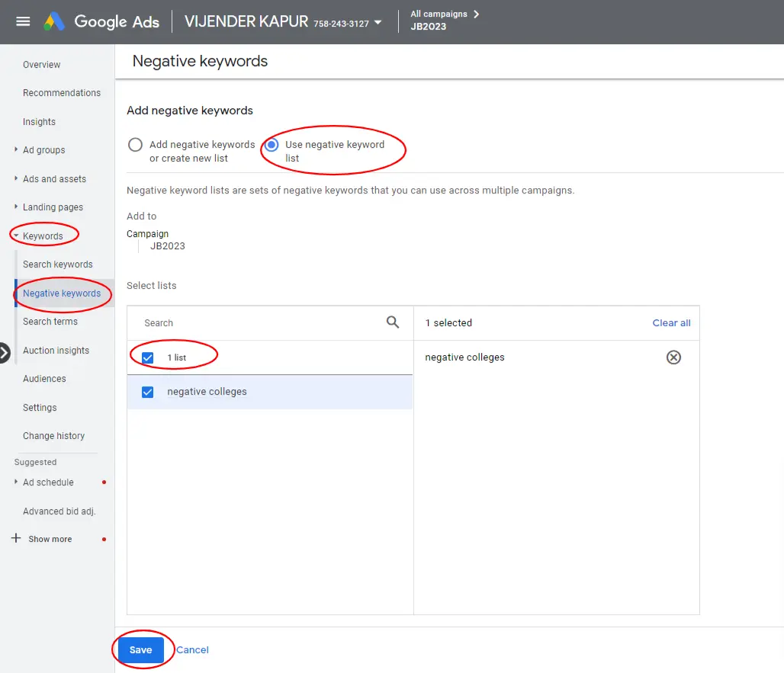
Task: Open the hamburger main menu
Action: click(x=23, y=21)
